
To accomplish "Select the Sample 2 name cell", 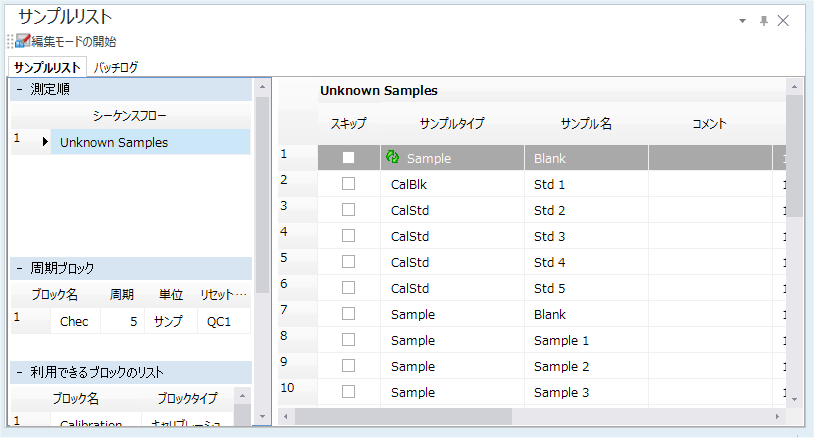I will (586, 366).
